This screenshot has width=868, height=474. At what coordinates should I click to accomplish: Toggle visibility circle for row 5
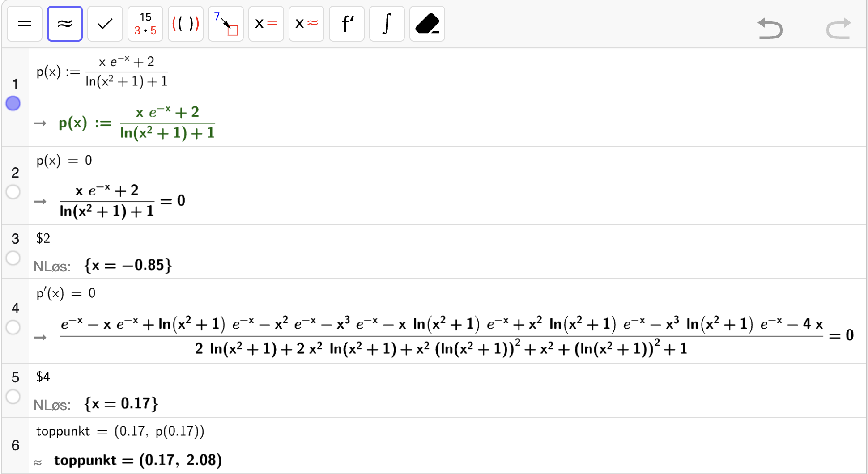pyautogui.click(x=13, y=397)
